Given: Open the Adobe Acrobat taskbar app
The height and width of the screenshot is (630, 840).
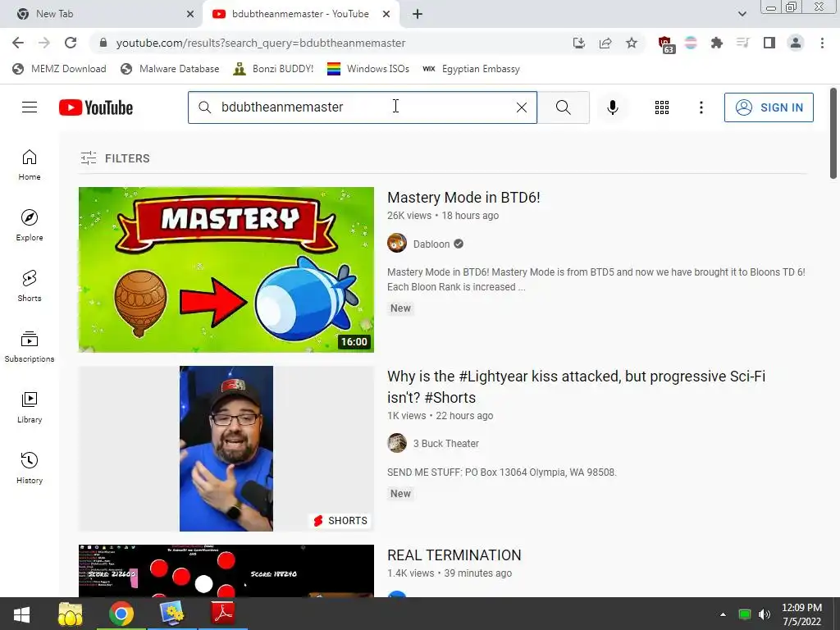Looking at the screenshot, I should (223, 614).
